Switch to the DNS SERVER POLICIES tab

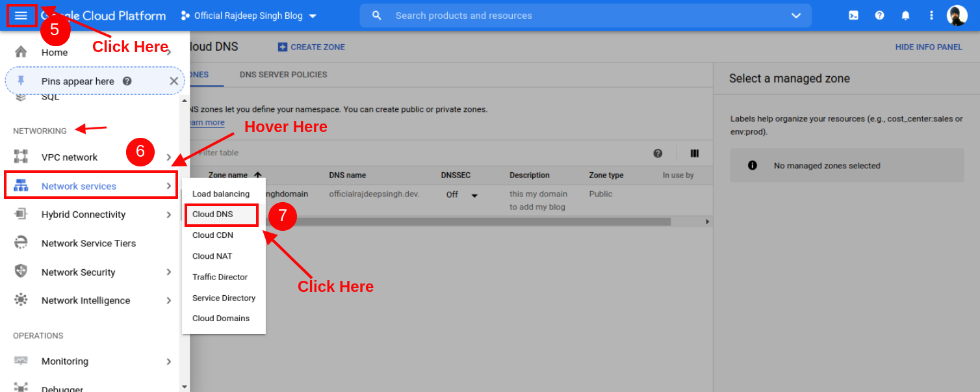[x=283, y=74]
